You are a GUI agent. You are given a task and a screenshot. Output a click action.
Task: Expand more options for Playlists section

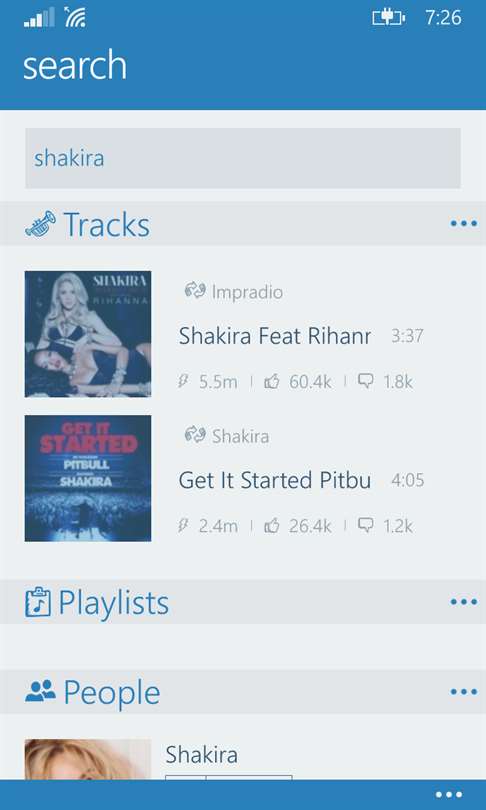click(x=463, y=602)
